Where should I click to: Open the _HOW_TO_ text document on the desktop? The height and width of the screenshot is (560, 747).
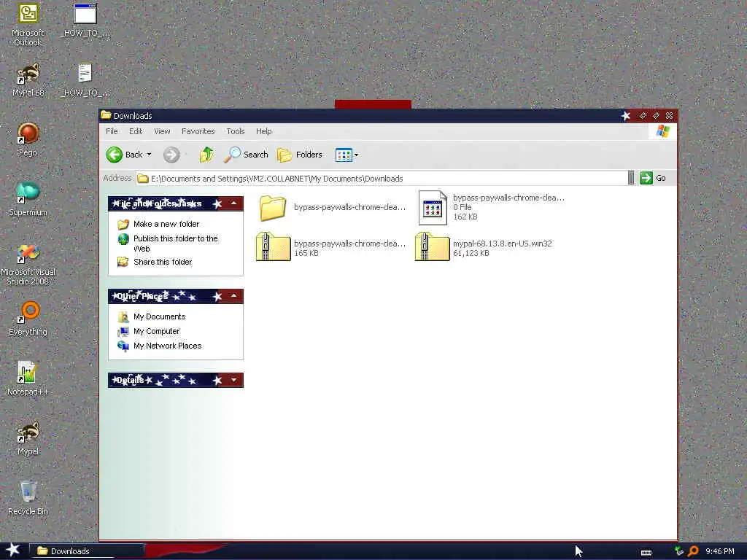coord(85,80)
